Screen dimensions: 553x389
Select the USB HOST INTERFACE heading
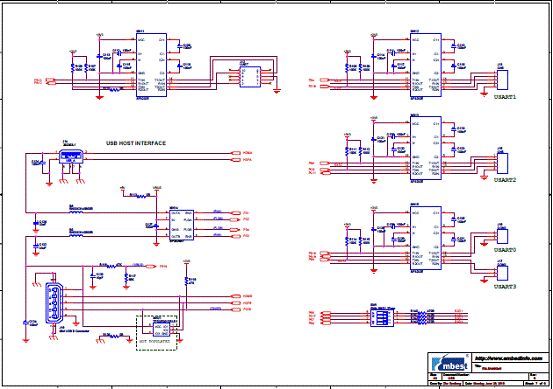(x=136, y=143)
